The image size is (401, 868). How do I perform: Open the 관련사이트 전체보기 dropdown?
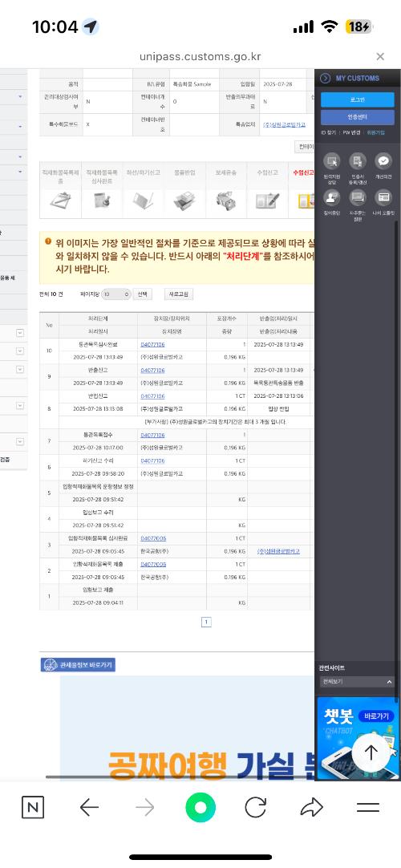pos(358,682)
